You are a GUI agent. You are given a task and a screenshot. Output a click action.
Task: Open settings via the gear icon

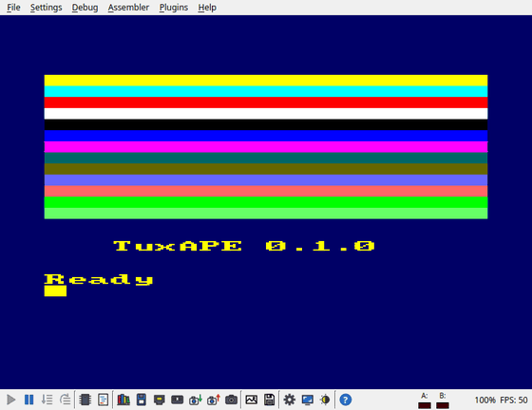290,400
